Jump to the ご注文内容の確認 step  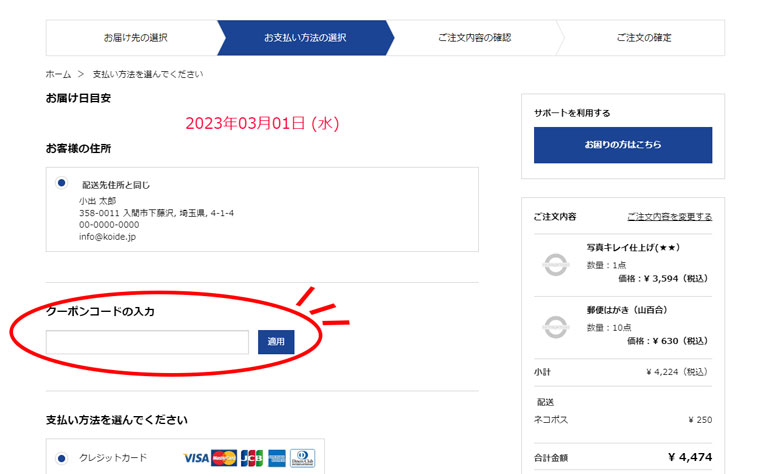474,38
